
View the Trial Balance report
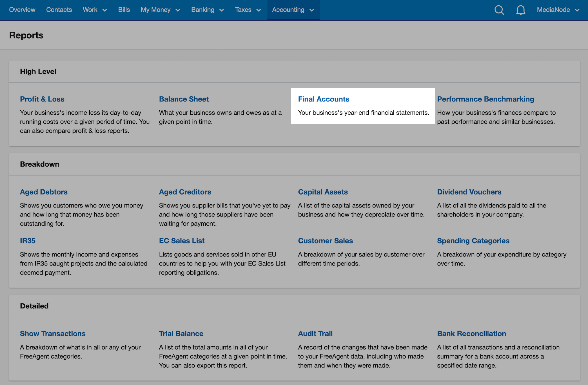(x=181, y=333)
